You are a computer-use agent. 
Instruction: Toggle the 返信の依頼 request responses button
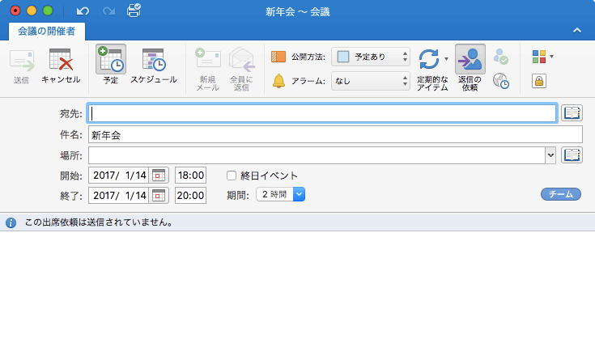point(470,59)
